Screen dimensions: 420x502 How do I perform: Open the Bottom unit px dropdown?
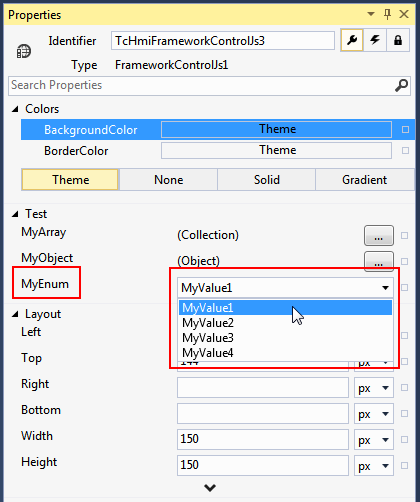374,414
